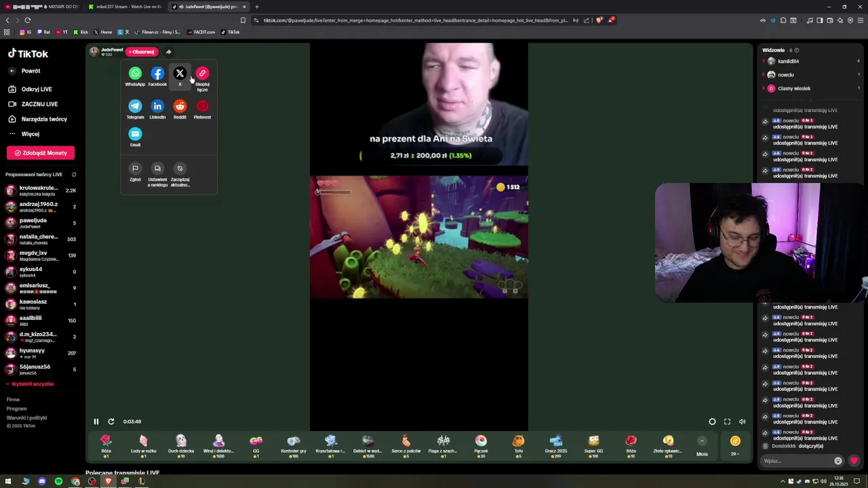Screen dimensions: 868x488
Task: Send the Kontroler gry gift
Action: 294,446
